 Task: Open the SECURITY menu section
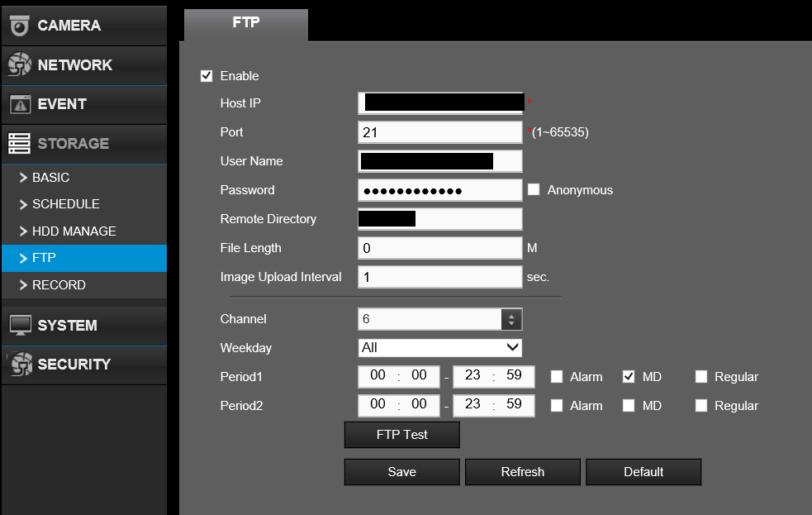click(84, 365)
